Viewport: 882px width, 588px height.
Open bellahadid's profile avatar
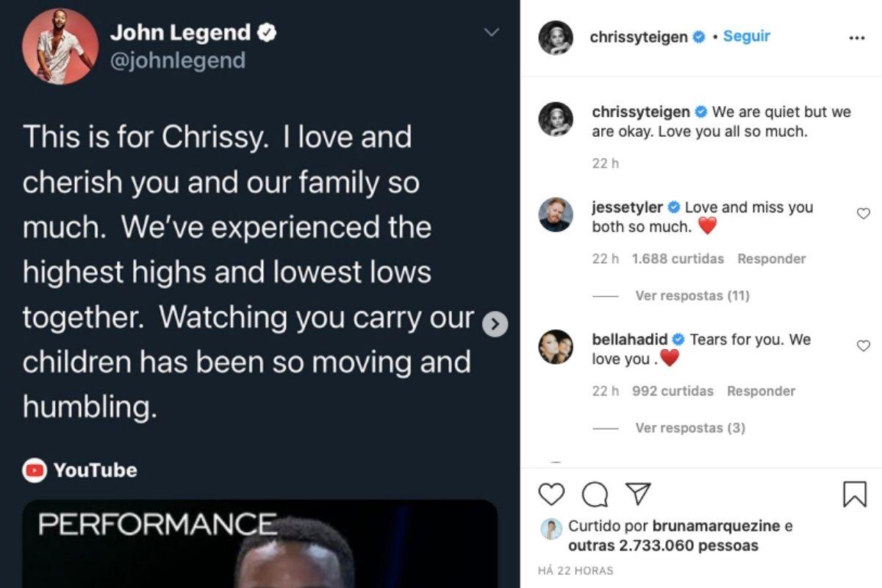[556, 347]
